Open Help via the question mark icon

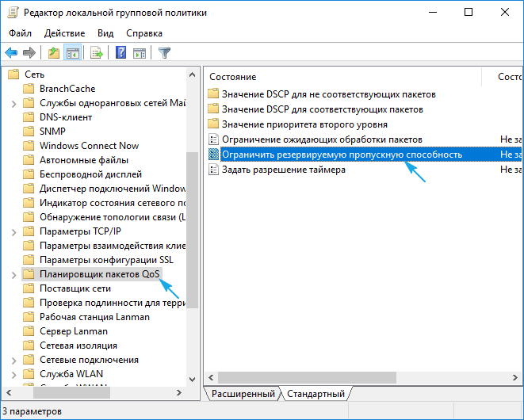tap(120, 53)
